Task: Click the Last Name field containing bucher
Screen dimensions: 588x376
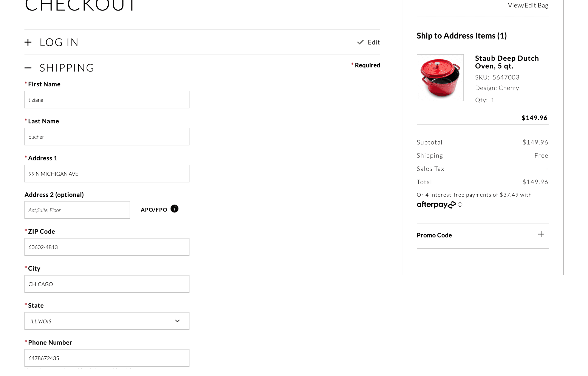Action: click(107, 137)
